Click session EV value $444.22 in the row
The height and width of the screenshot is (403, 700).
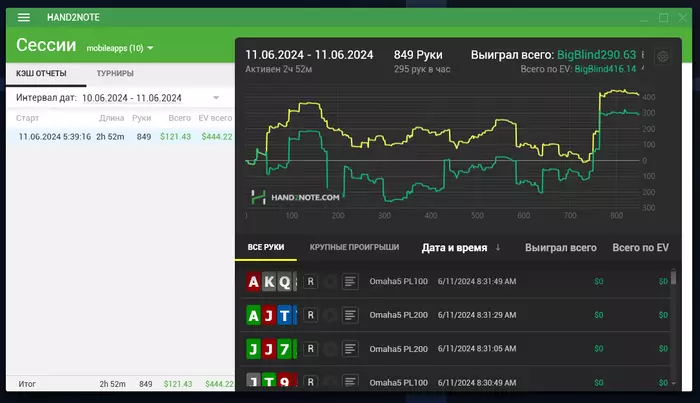tap(217, 137)
